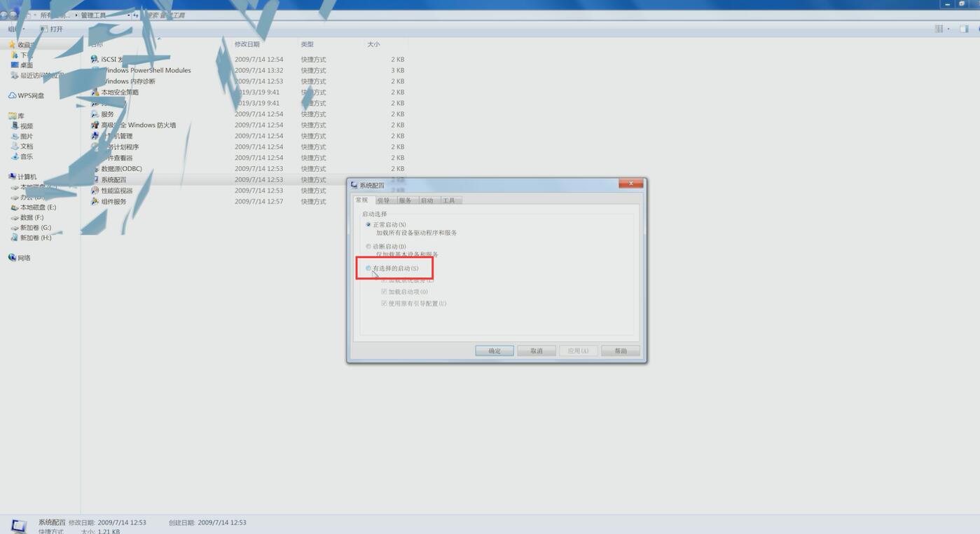Click the 3 KB size cell
This screenshot has width=980, height=534.
(x=398, y=70)
